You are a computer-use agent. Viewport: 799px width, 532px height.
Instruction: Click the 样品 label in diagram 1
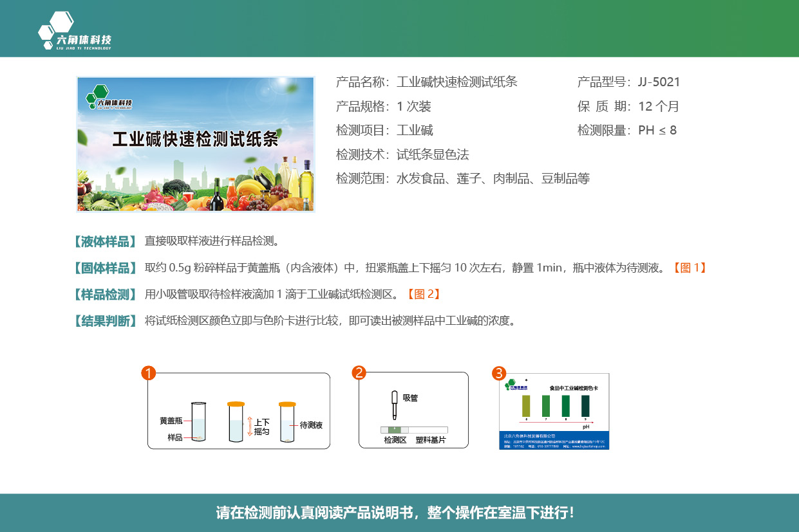[x=175, y=437]
